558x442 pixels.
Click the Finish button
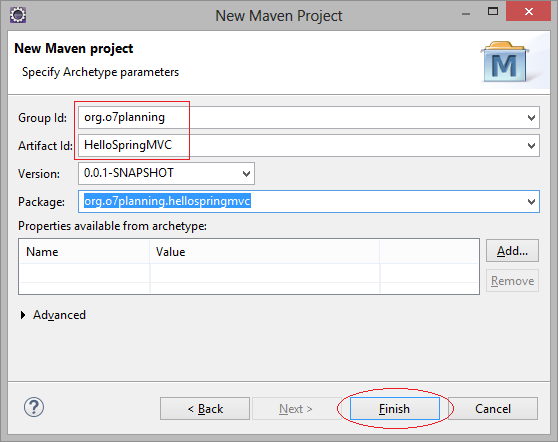[x=395, y=409]
